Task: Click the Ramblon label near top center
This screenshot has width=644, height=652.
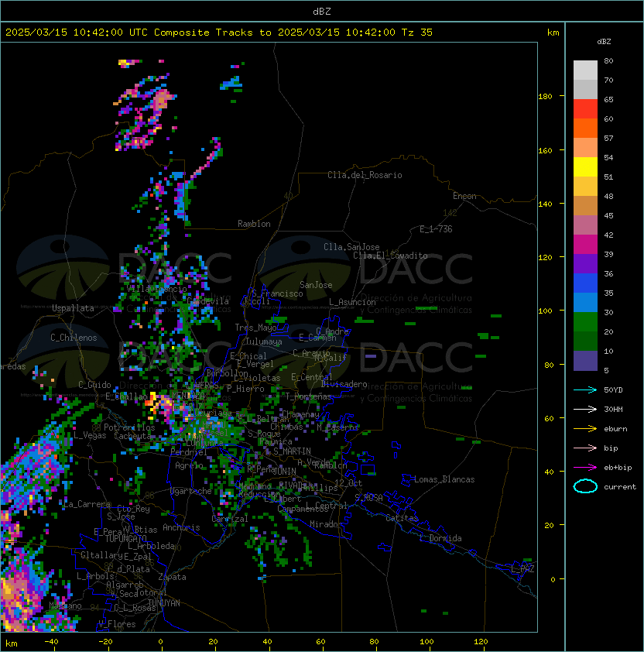Action: click(254, 224)
